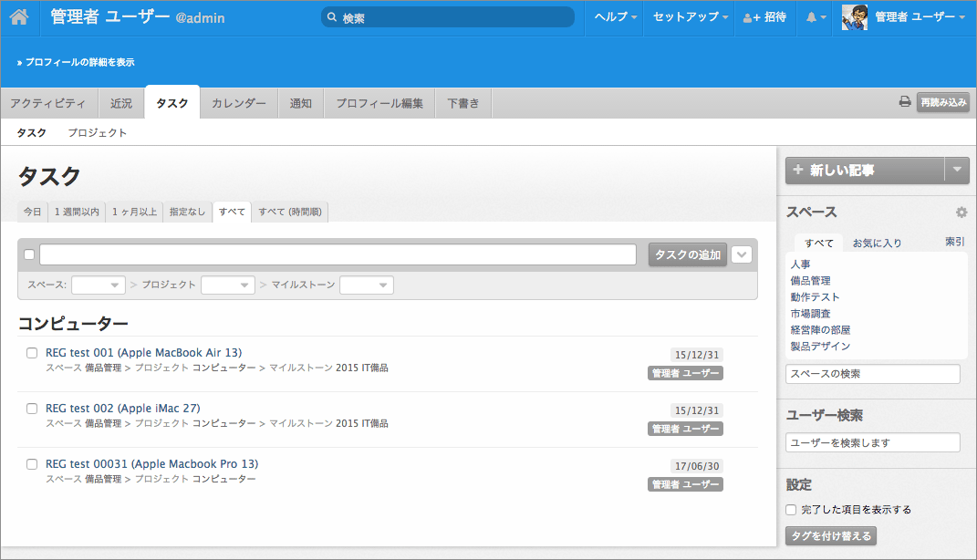
Task: Open the 市場調査 space
Action: point(811,314)
